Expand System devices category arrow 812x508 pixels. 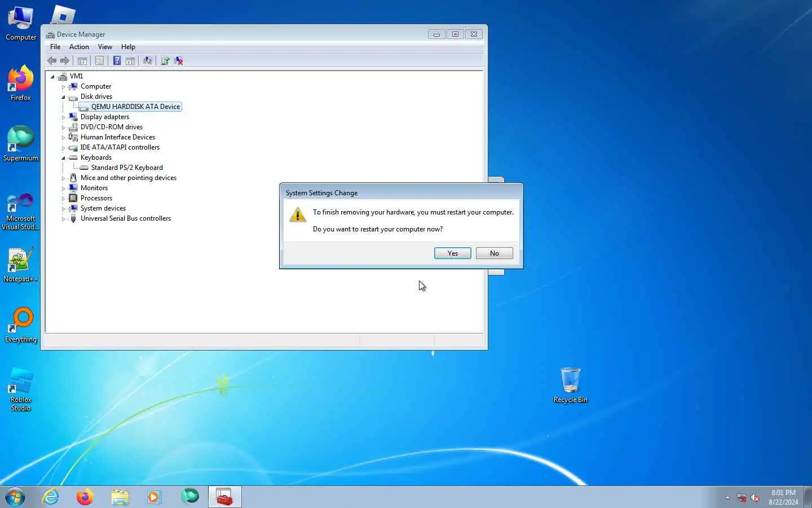(x=63, y=209)
